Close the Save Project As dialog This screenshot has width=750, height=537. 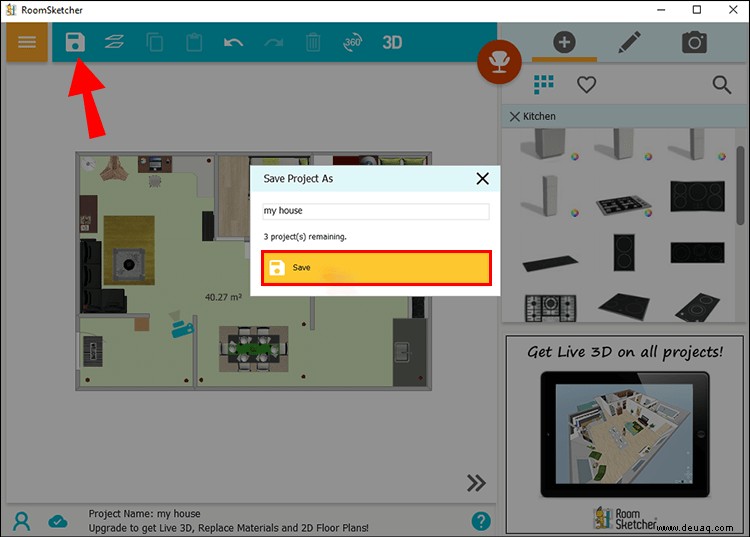click(483, 178)
